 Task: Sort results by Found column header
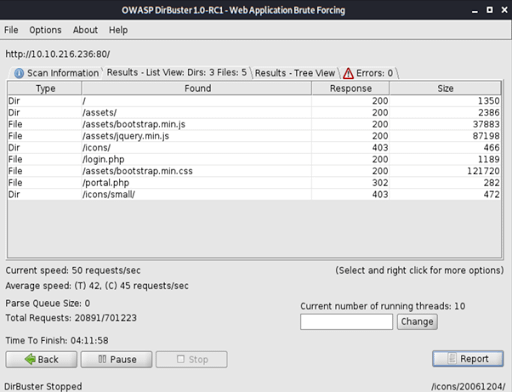[x=197, y=88]
